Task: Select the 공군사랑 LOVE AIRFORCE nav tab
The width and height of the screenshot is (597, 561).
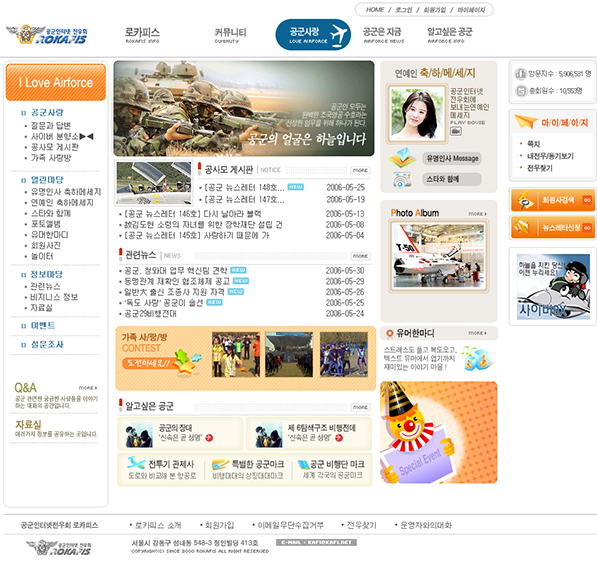Action: click(x=313, y=35)
